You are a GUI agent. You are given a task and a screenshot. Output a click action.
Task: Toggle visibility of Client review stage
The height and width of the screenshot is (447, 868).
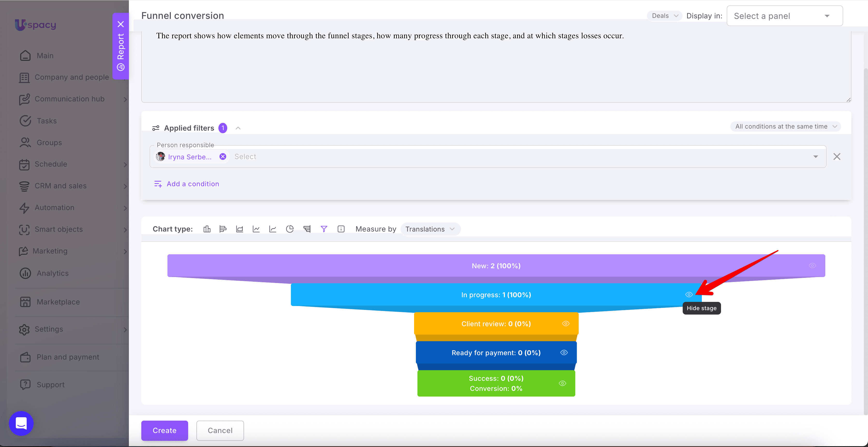[566, 324]
